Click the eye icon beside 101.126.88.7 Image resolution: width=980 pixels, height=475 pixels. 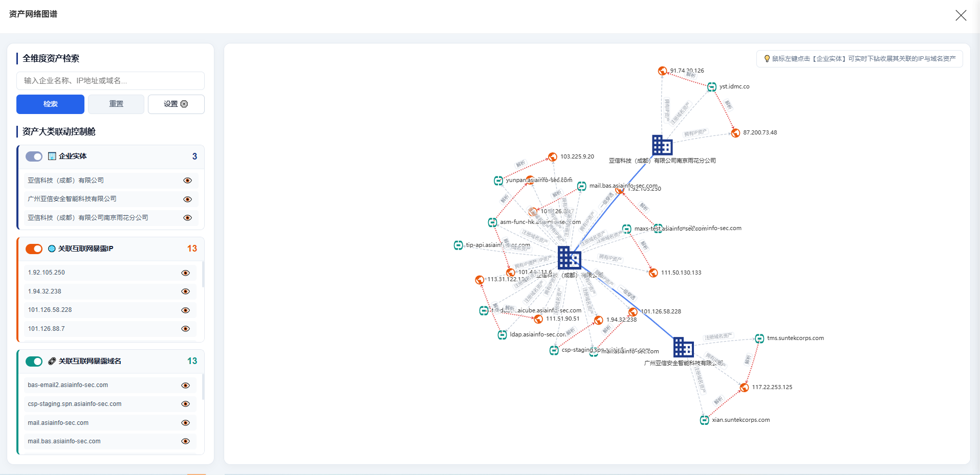point(186,329)
